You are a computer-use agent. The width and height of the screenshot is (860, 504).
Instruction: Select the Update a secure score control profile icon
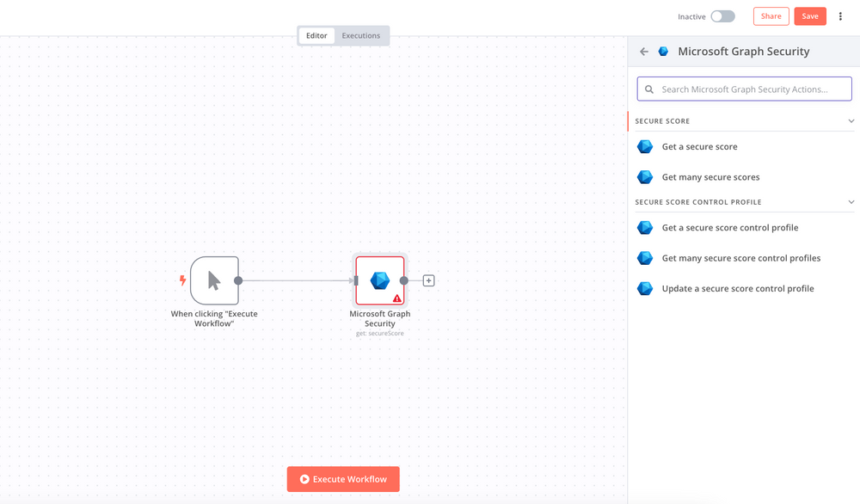645,288
